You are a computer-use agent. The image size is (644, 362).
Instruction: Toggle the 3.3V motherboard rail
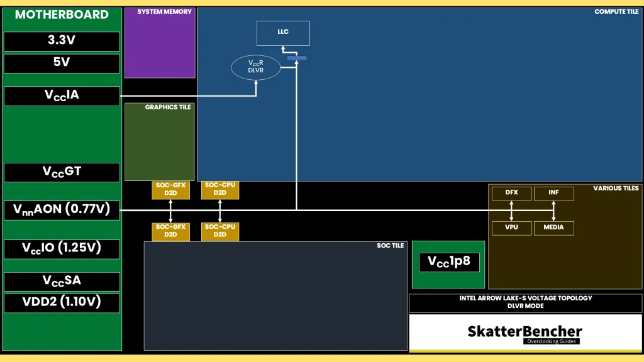coord(62,41)
